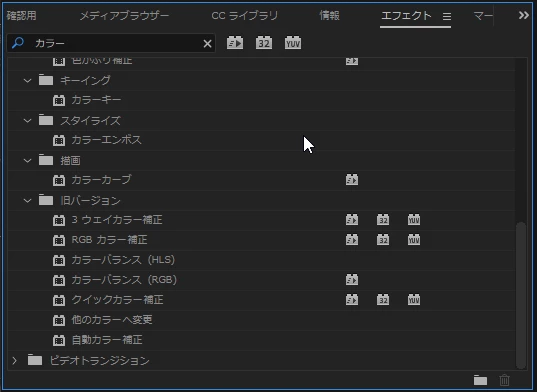Select the スタイライズ folder icon
Image resolution: width=537 pixels, height=392 pixels.
pyautogui.click(x=46, y=120)
